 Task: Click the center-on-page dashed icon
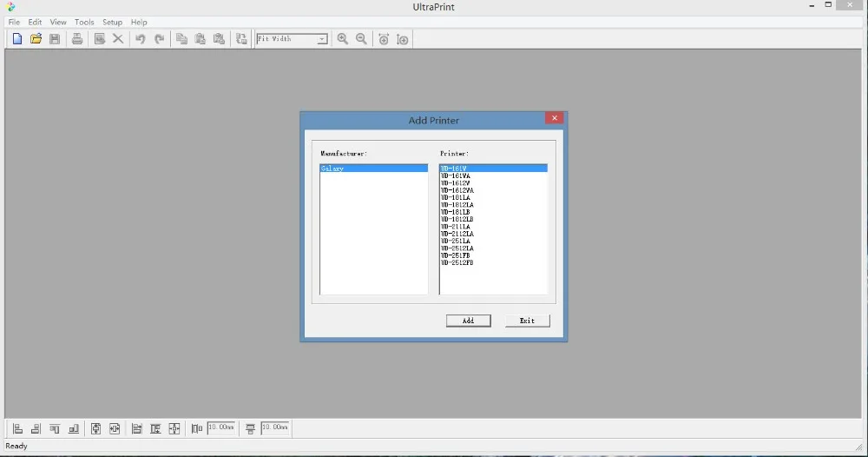174,428
